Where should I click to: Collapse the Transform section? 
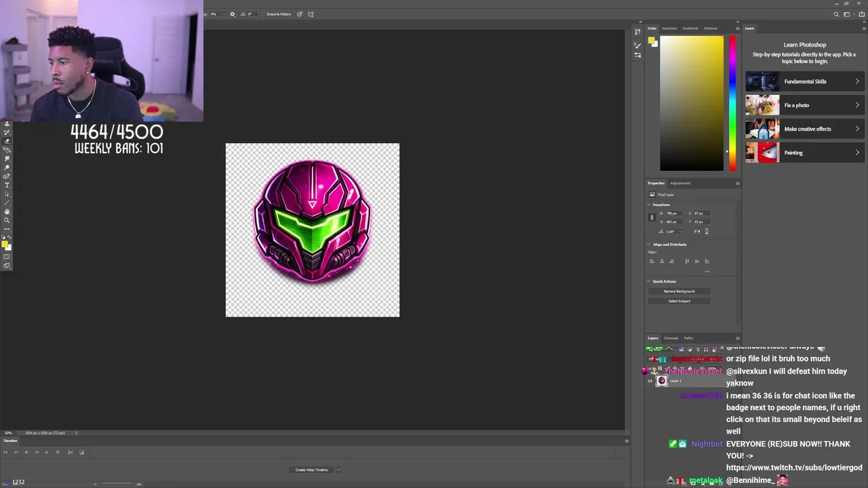coord(649,205)
